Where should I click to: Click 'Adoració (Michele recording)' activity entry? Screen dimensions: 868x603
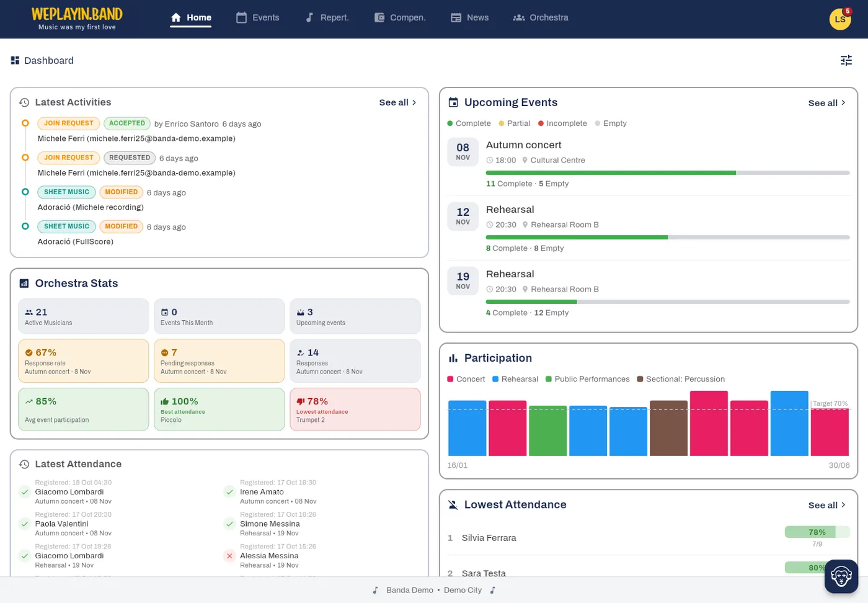(91, 207)
